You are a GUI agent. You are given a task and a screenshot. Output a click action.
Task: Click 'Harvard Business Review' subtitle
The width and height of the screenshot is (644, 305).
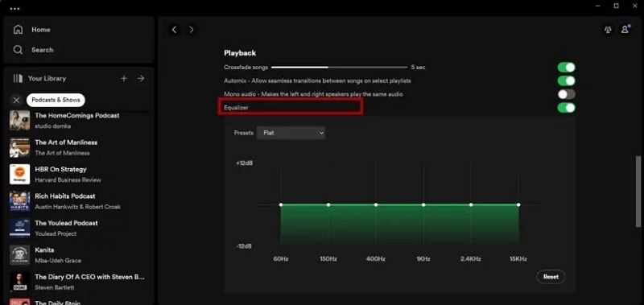[68, 179]
